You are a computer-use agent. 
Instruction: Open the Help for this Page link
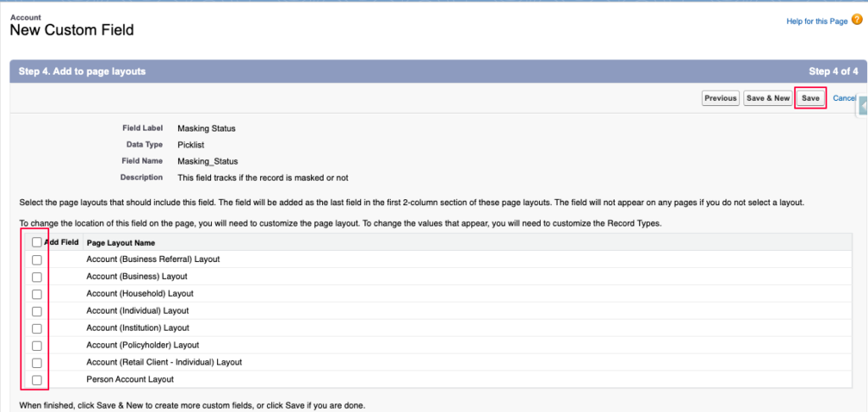(x=816, y=21)
